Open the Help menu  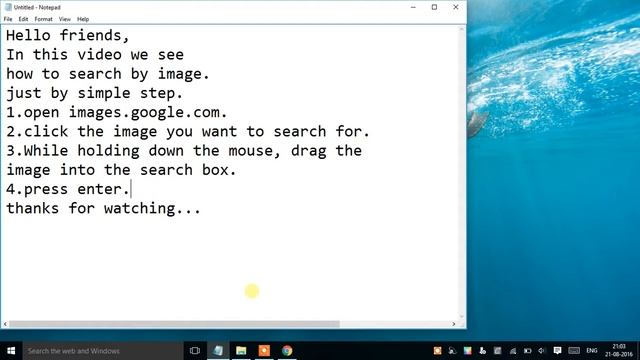tap(83, 19)
